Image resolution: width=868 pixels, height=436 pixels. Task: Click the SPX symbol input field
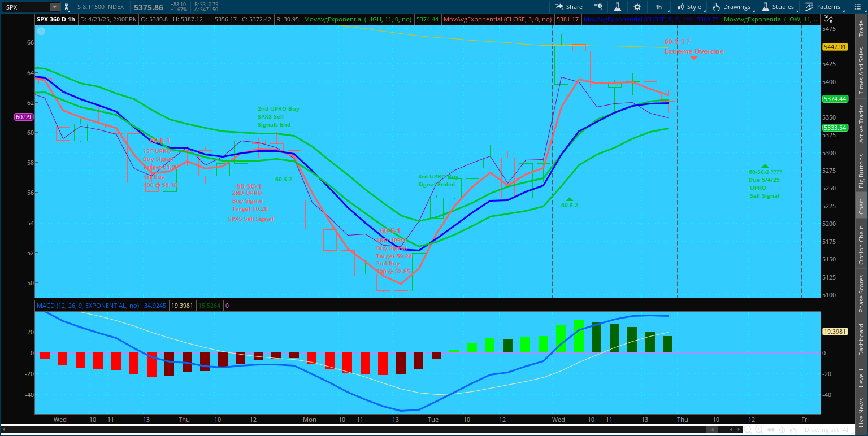tap(27, 7)
